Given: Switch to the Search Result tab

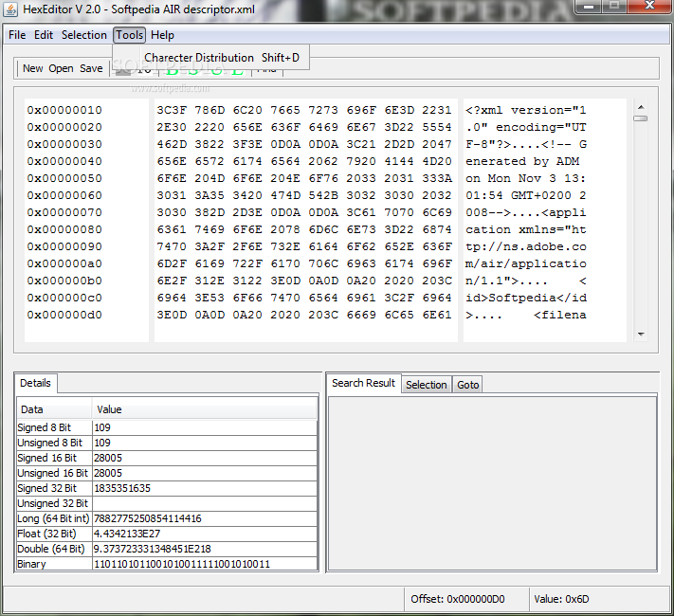Looking at the screenshot, I should point(363,383).
